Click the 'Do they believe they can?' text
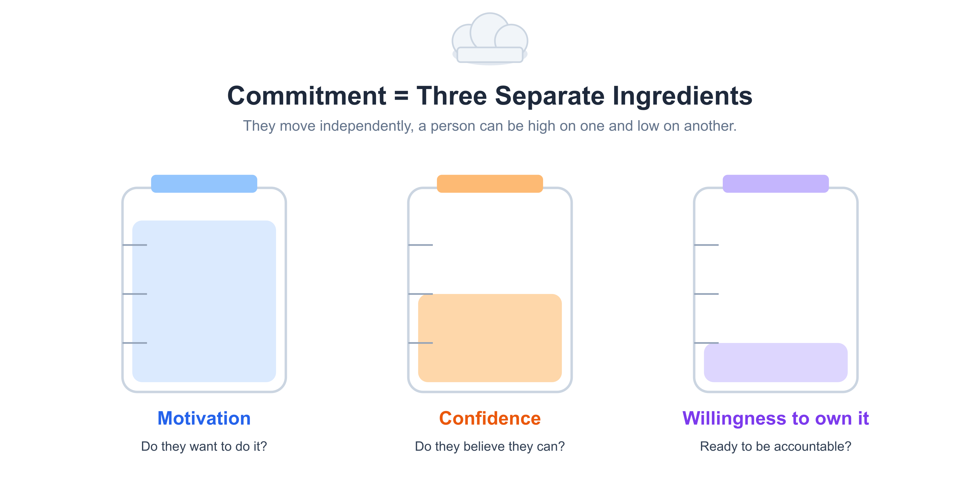 tap(490, 446)
